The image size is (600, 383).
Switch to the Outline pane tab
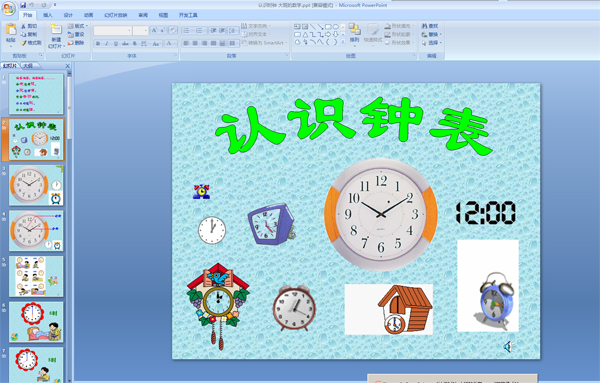(x=28, y=66)
